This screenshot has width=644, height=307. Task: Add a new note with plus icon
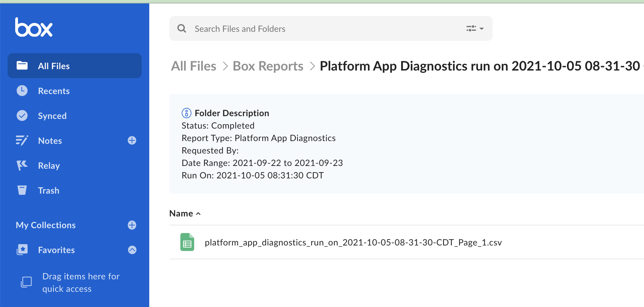132,140
